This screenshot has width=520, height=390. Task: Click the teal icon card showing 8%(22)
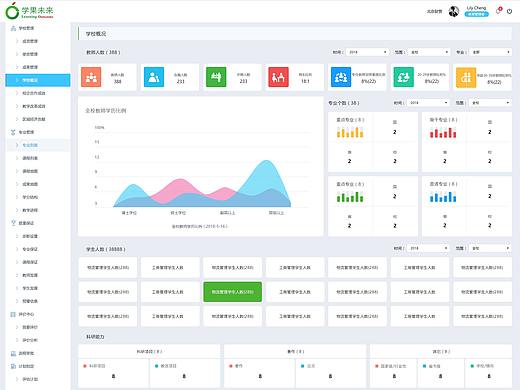click(x=403, y=77)
